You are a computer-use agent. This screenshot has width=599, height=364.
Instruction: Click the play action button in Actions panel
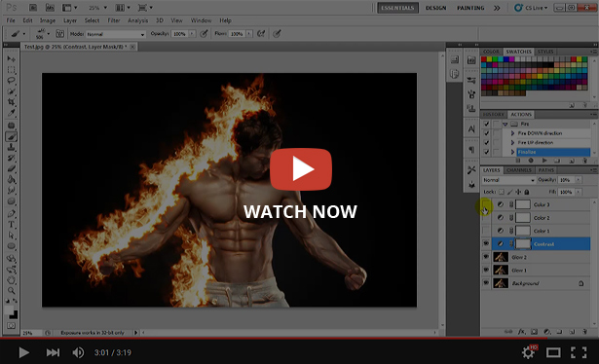click(544, 161)
